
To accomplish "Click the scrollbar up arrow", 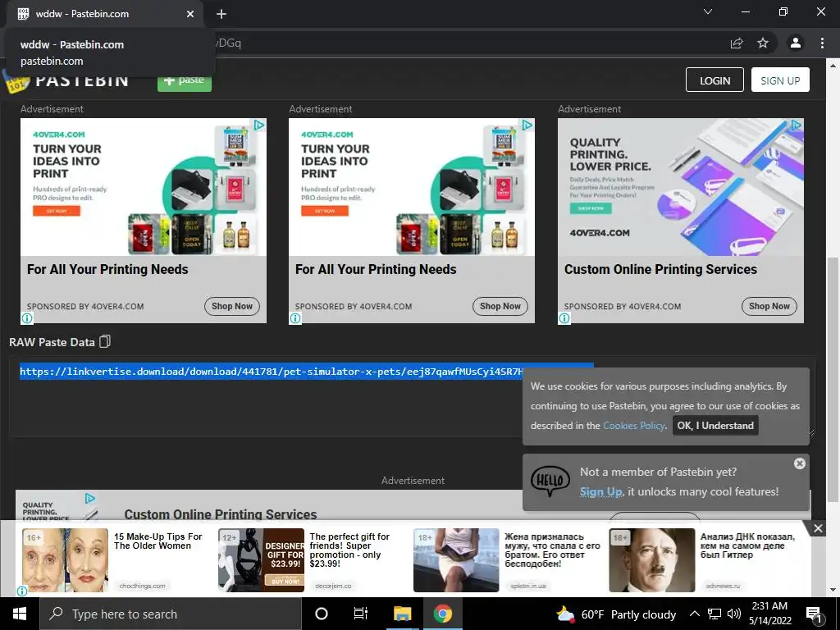I will [x=833, y=66].
